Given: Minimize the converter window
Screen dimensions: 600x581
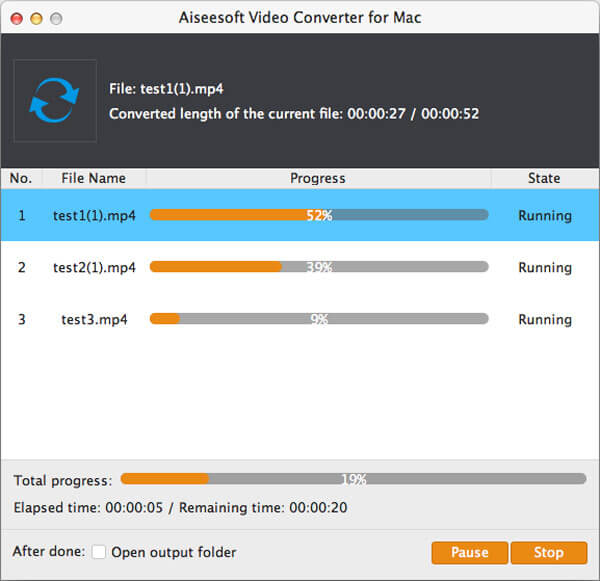Looking at the screenshot, I should [36, 19].
